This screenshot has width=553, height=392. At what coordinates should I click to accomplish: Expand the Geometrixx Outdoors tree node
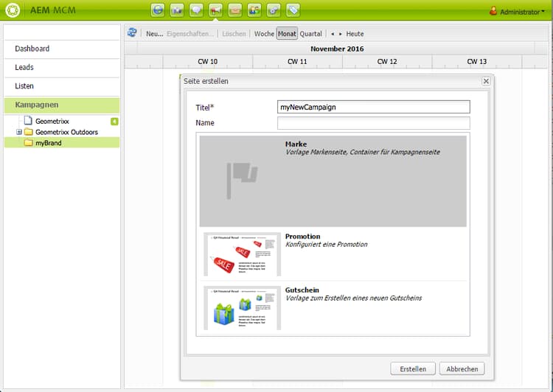pyautogui.click(x=19, y=132)
